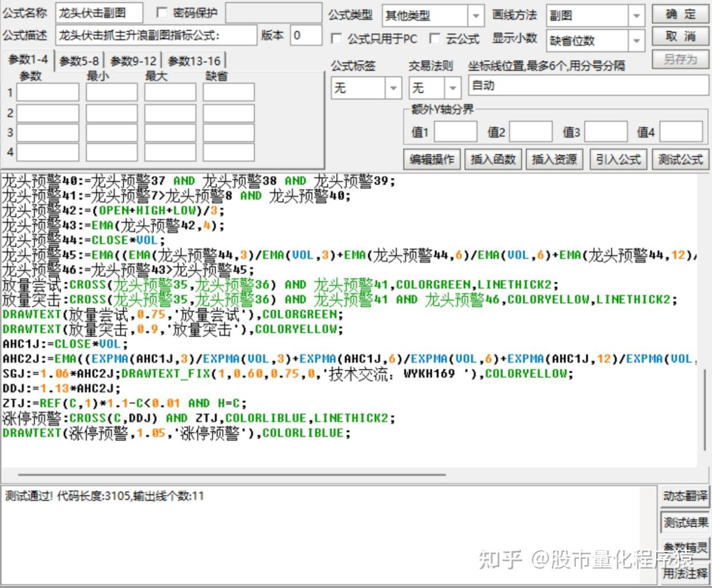
Task: Edit the 公式名称 field with 龙头伏击副图
Action: pyautogui.click(x=99, y=13)
